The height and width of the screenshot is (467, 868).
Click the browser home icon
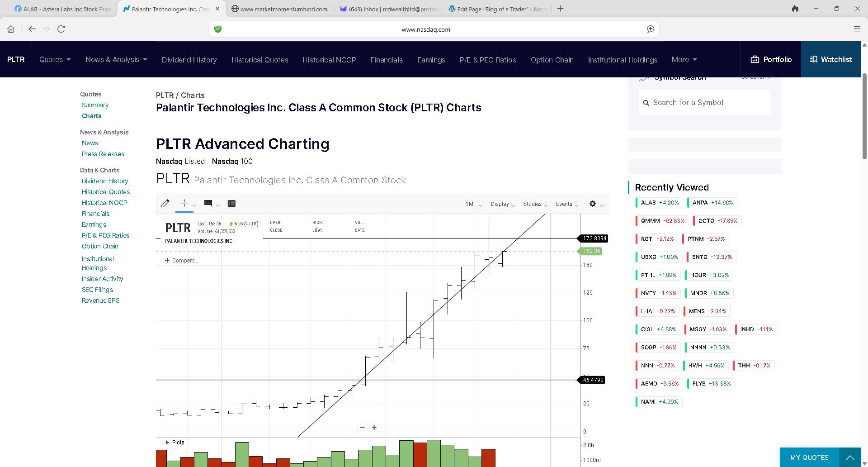pyautogui.click(x=11, y=29)
